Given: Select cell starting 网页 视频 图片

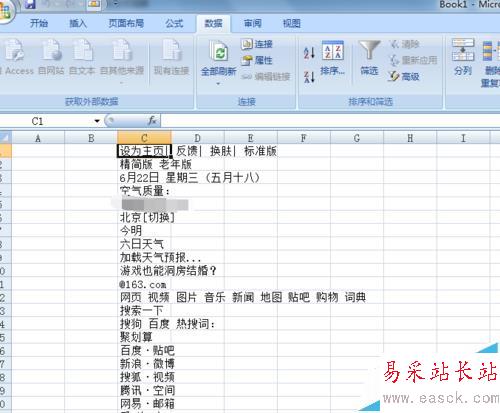Looking at the screenshot, I should (x=144, y=297).
